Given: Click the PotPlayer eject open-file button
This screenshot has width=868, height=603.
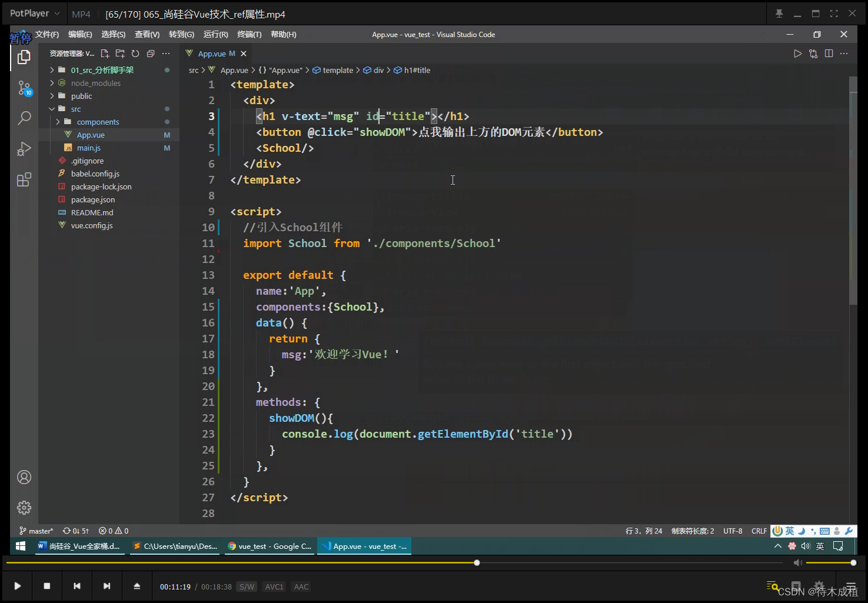Looking at the screenshot, I should [137, 586].
